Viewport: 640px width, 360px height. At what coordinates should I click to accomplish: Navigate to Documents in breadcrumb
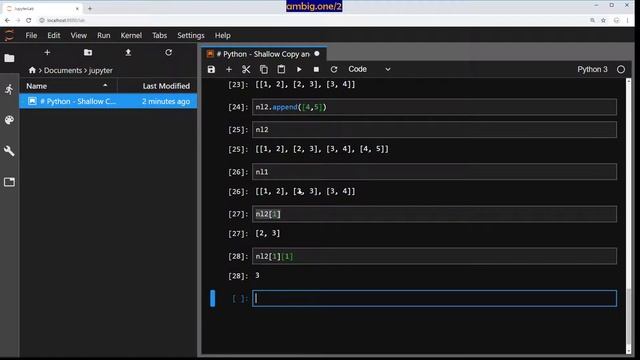coord(63,70)
